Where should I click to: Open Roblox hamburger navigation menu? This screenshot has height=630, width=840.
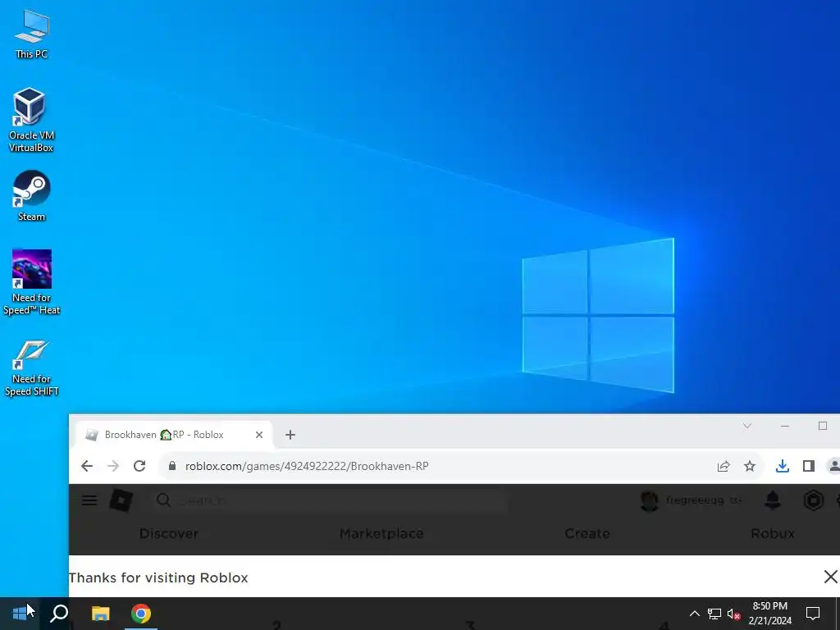(x=89, y=500)
